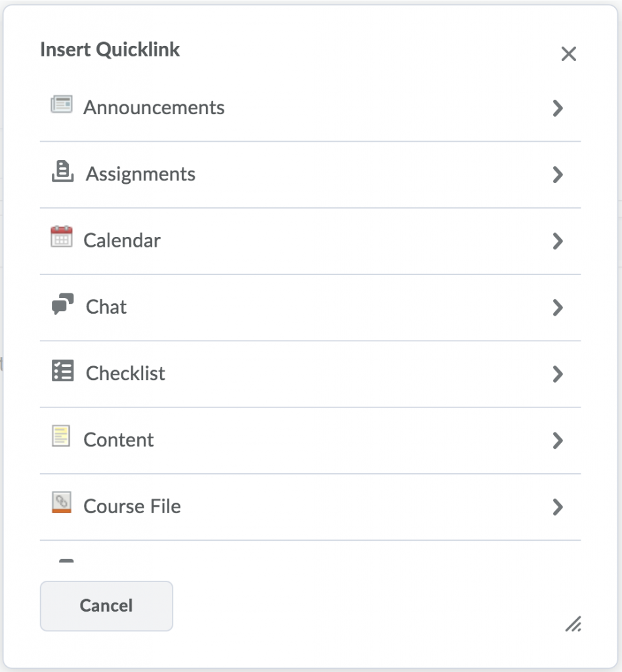Click the Insert Quicklink dialog title
This screenshot has height=672, width=622.
click(x=110, y=49)
